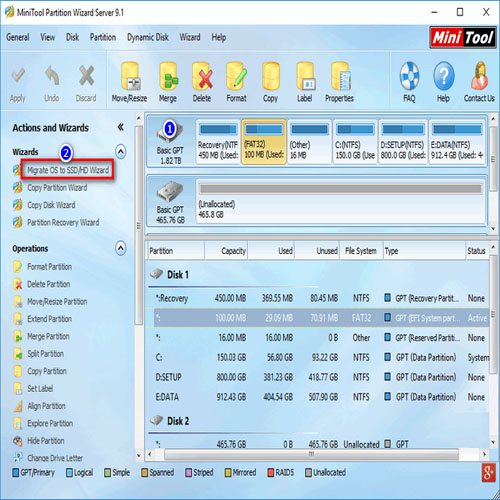The height and width of the screenshot is (500, 500).
Task: Open the Help menu
Action: pyautogui.click(x=219, y=37)
